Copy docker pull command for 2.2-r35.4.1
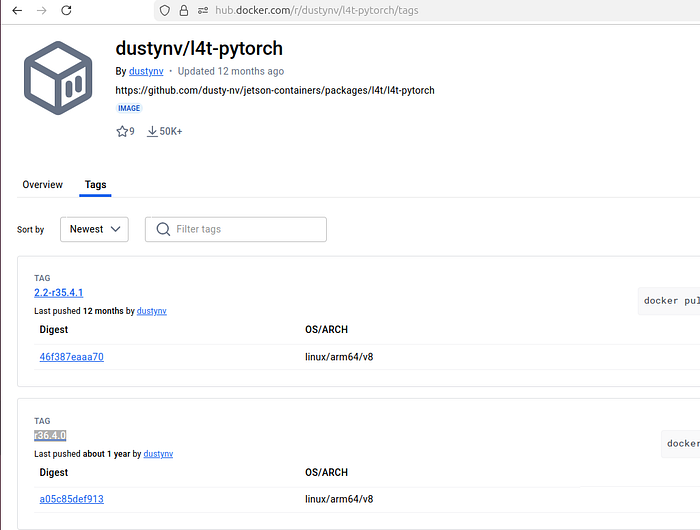 (x=669, y=301)
